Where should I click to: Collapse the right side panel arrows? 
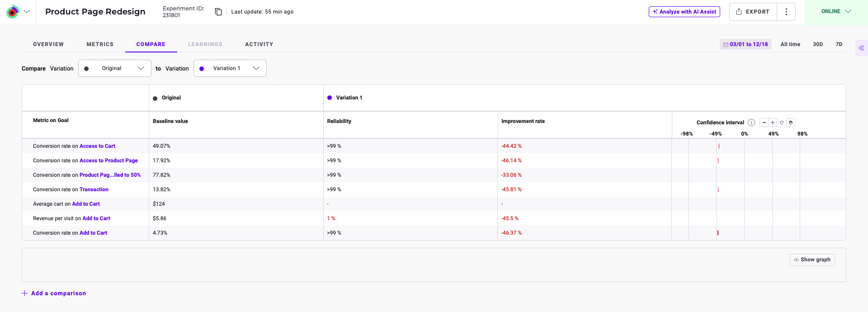(862, 48)
